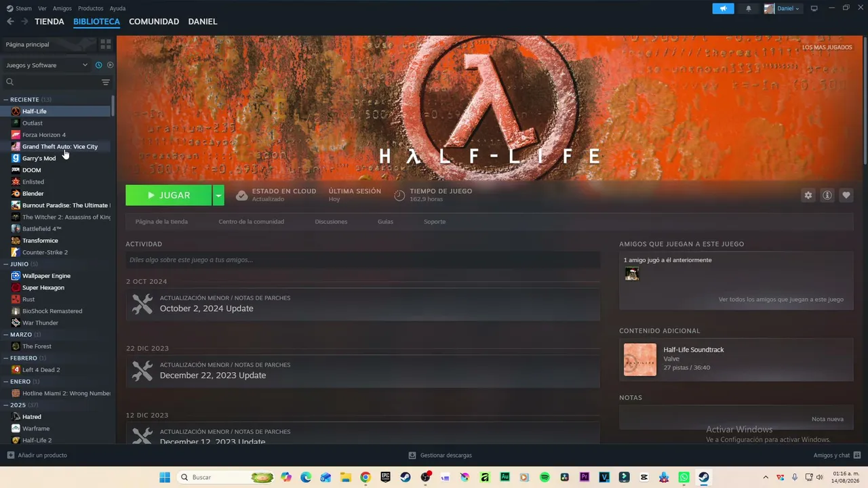Click the friend avatar who played previously
This screenshot has height=488, width=868.
tap(632, 274)
